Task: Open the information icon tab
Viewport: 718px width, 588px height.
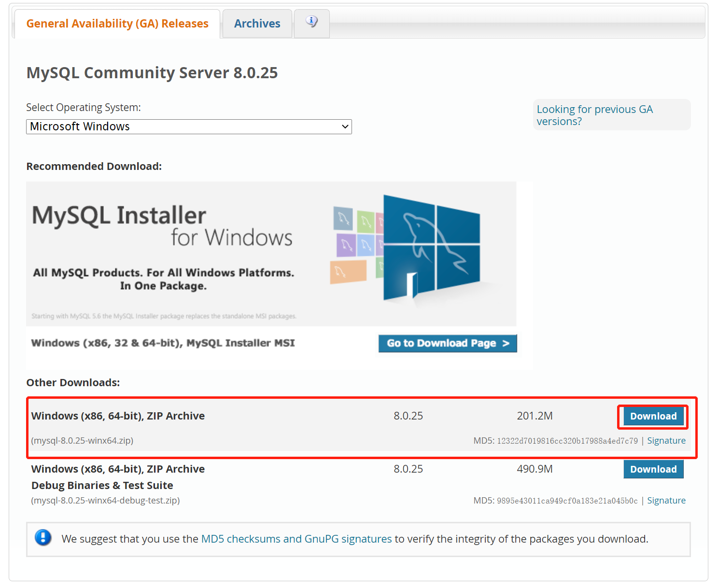Action: pos(312,22)
